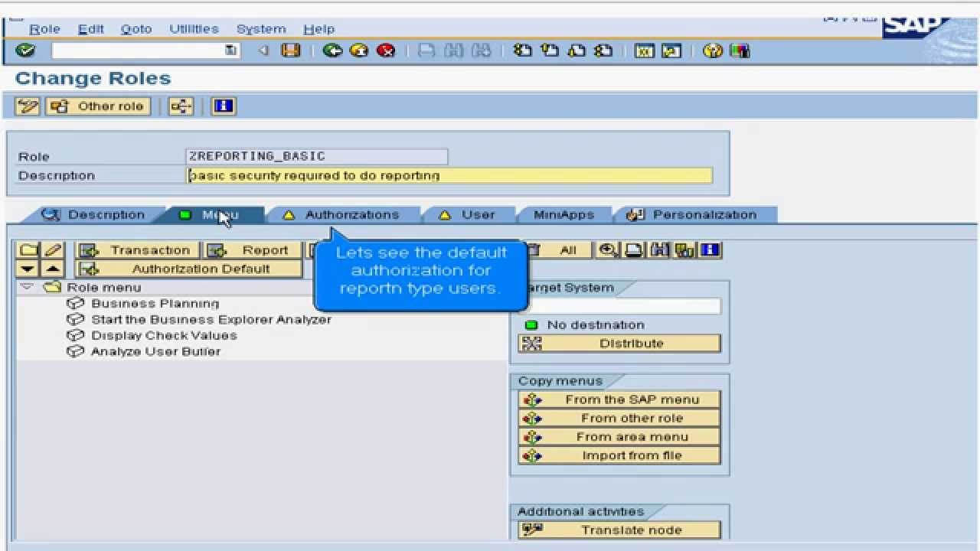Select Analyze User Buffer tree entry
The width and height of the screenshot is (980, 551).
(155, 351)
